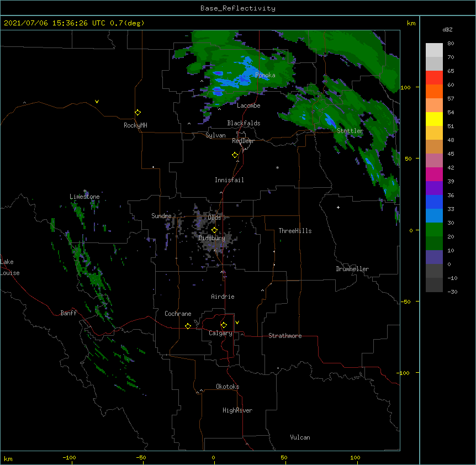Image resolution: width=476 pixels, height=465 pixels.
Task: Click the km unit label at top right
Action: [411, 23]
